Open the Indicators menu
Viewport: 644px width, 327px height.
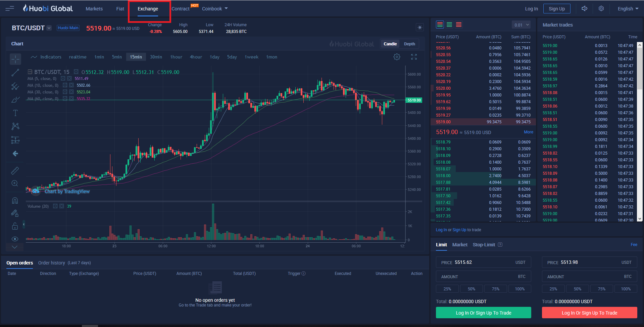tap(46, 57)
